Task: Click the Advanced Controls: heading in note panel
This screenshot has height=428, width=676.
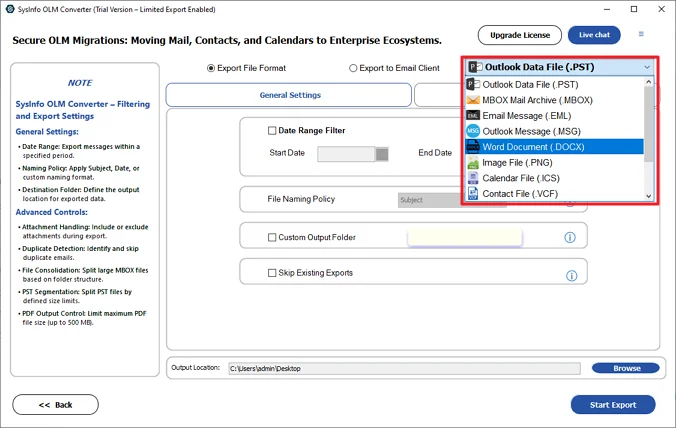Action: (x=52, y=212)
